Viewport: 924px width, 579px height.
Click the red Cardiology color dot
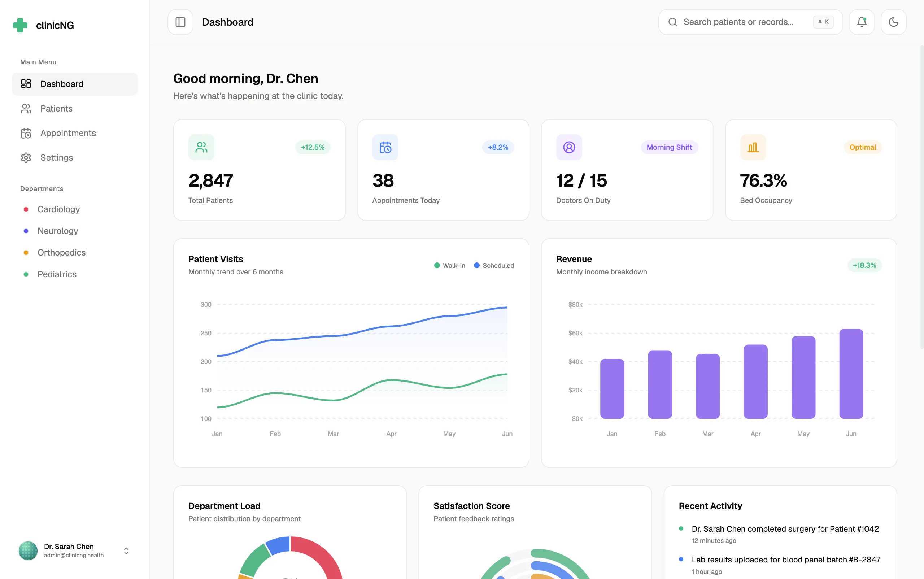point(26,209)
